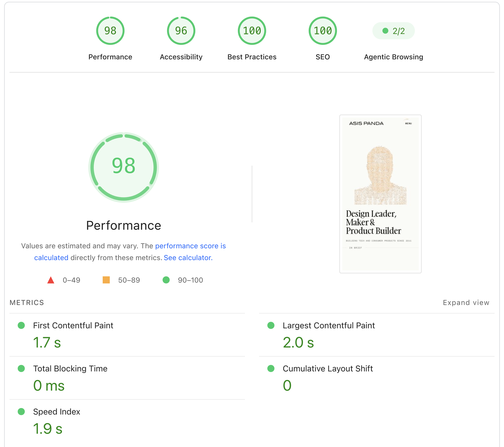This screenshot has height=447, width=504.
Task: Expand the Total Blocking Time metric
Action: pyautogui.click(x=127, y=378)
